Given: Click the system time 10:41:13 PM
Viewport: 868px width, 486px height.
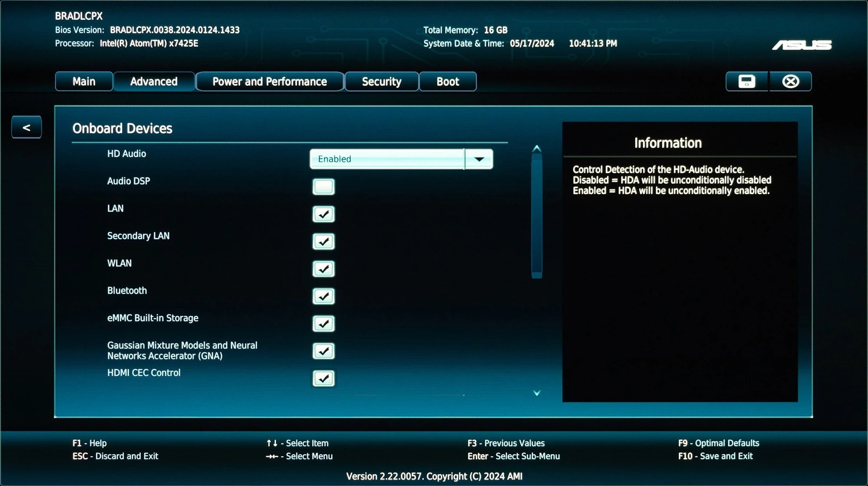Looking at the screenshot, I should coord(593,43).
